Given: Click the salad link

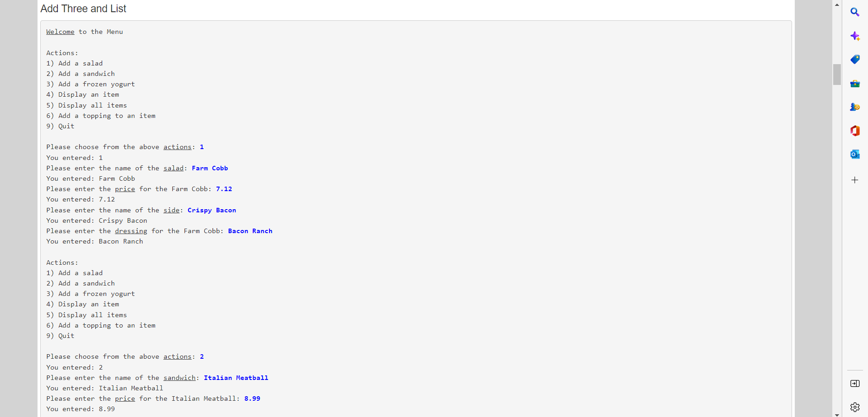Looking at the screenshot, I should 173,168.
